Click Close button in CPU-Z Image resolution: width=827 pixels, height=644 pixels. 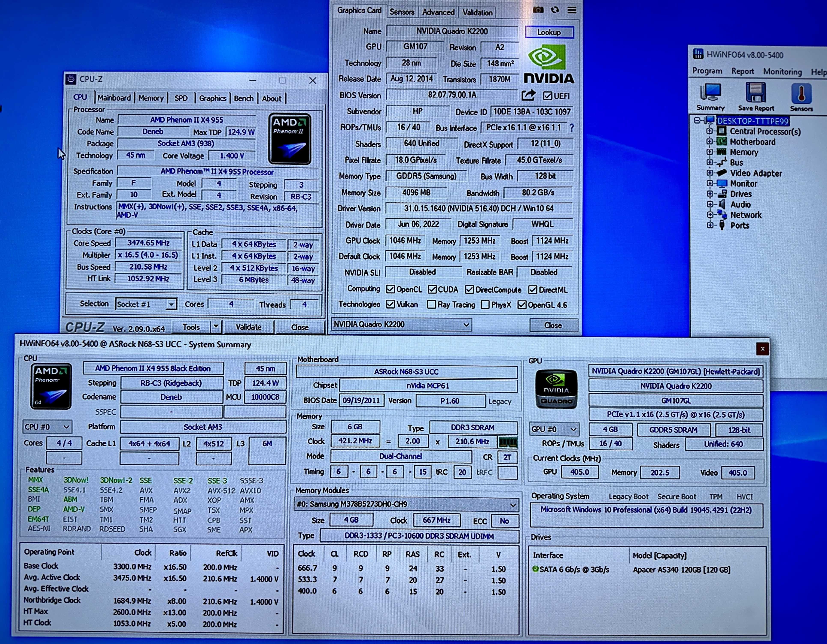[x=300, y=327]
